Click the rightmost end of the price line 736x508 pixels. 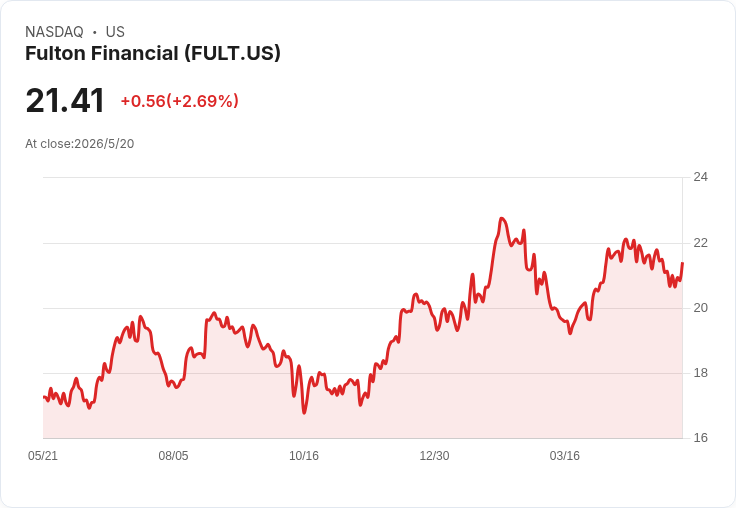coord(682,263)
